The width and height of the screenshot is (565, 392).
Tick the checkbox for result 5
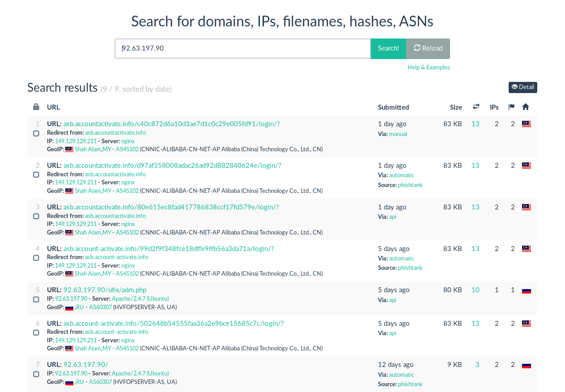point(36,299)
